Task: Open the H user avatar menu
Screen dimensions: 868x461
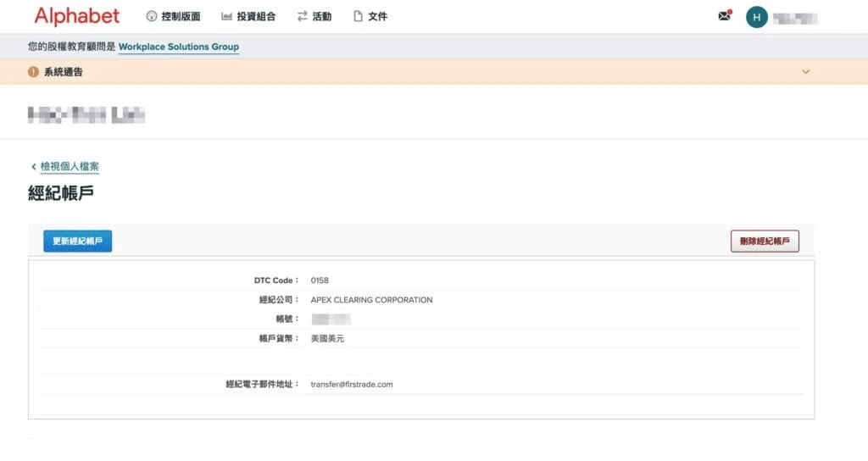Action: (756, 17)
